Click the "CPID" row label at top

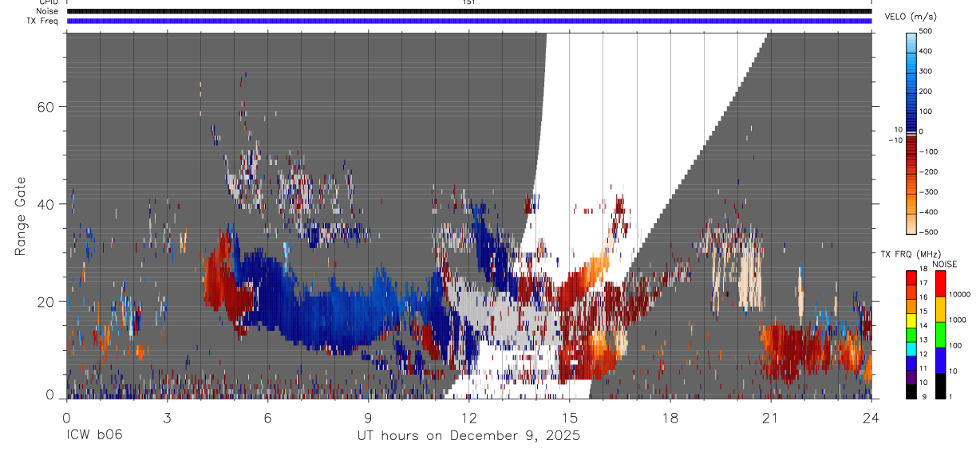(49, 2)
